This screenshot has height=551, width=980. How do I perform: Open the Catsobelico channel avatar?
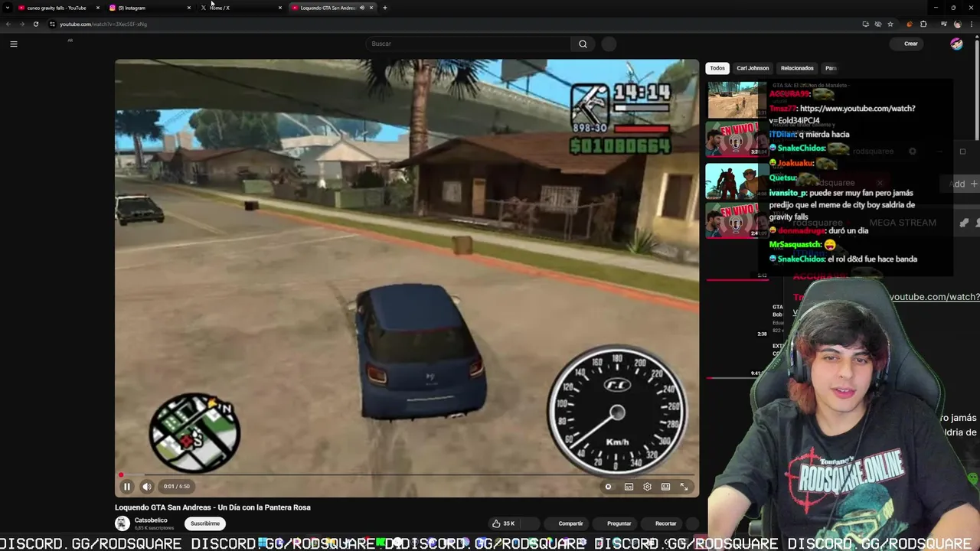pyautogui.click(x=122, y=523)
